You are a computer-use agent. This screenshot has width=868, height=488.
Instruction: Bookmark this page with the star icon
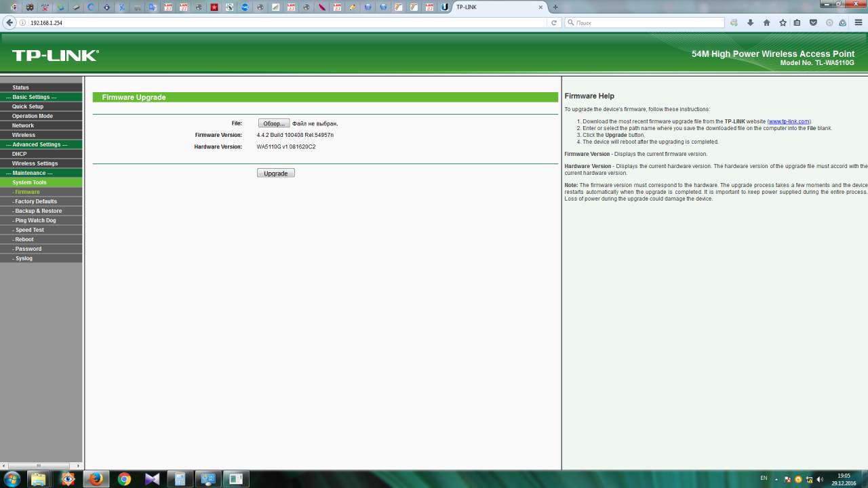pos(783,22)
